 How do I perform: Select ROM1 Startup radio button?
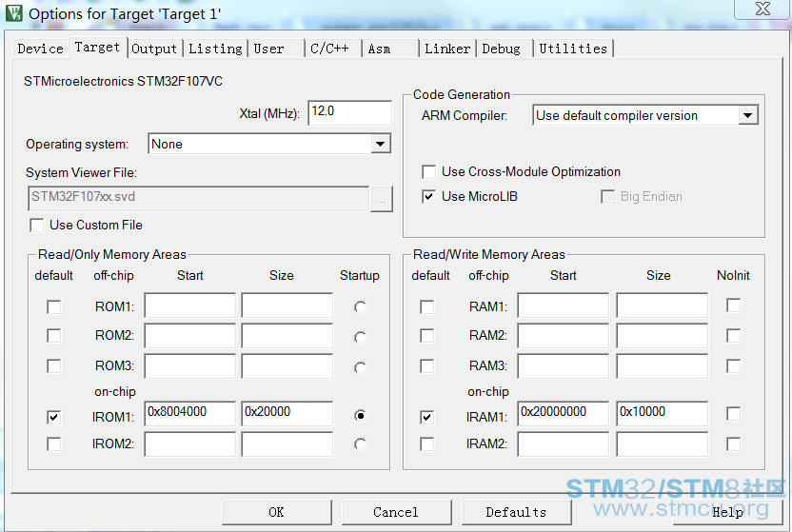pyautogui.click(x=360, y=306)
